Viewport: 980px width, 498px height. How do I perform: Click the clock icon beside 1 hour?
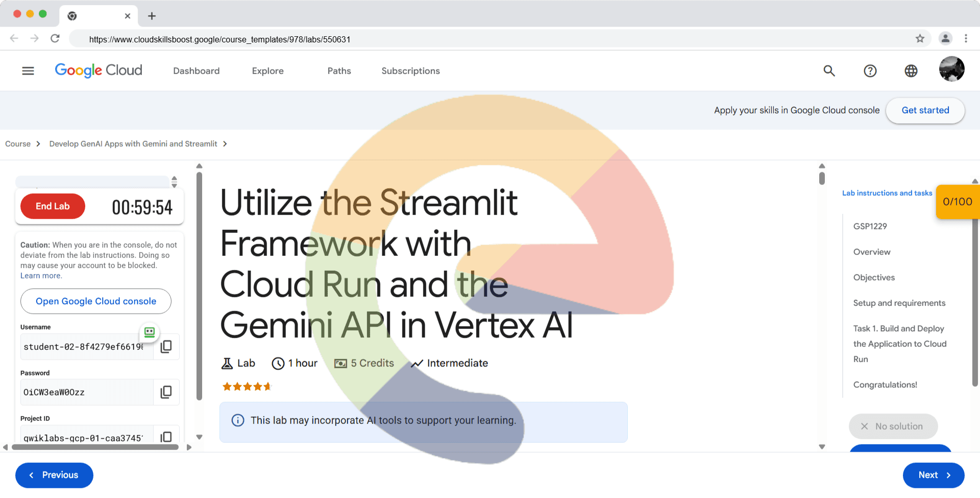278,363
